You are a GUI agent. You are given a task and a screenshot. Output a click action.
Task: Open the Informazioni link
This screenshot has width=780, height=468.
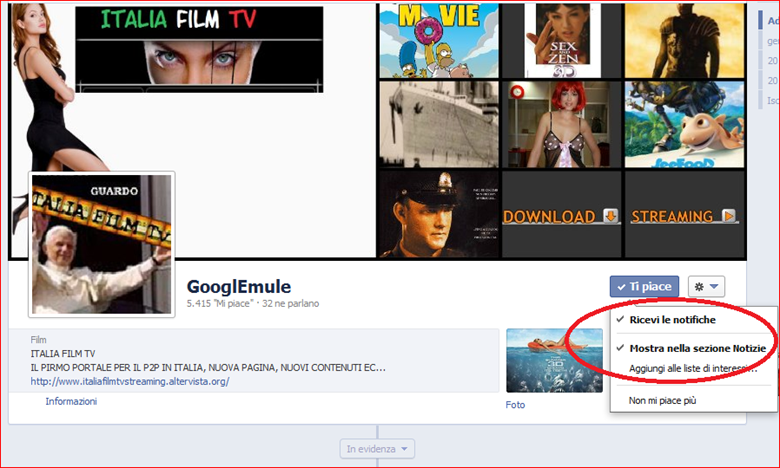(71, 401)
